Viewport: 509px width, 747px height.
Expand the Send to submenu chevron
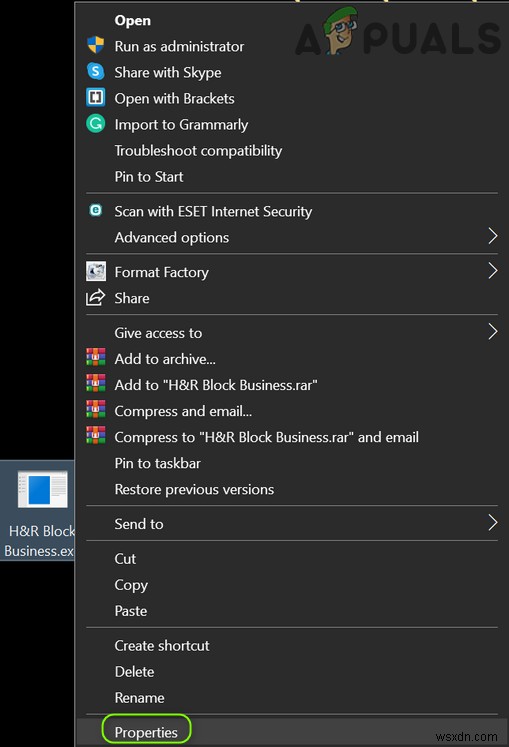click(493, 523)
